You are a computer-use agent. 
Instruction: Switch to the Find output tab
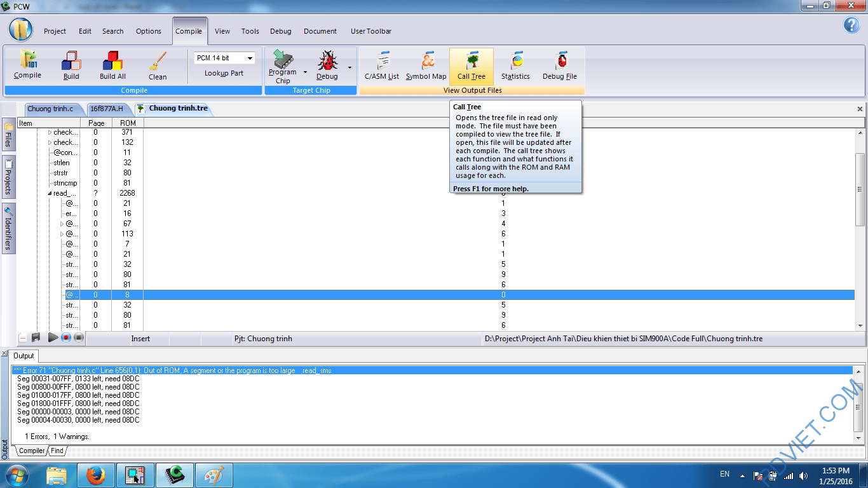[x=57, y=451]
